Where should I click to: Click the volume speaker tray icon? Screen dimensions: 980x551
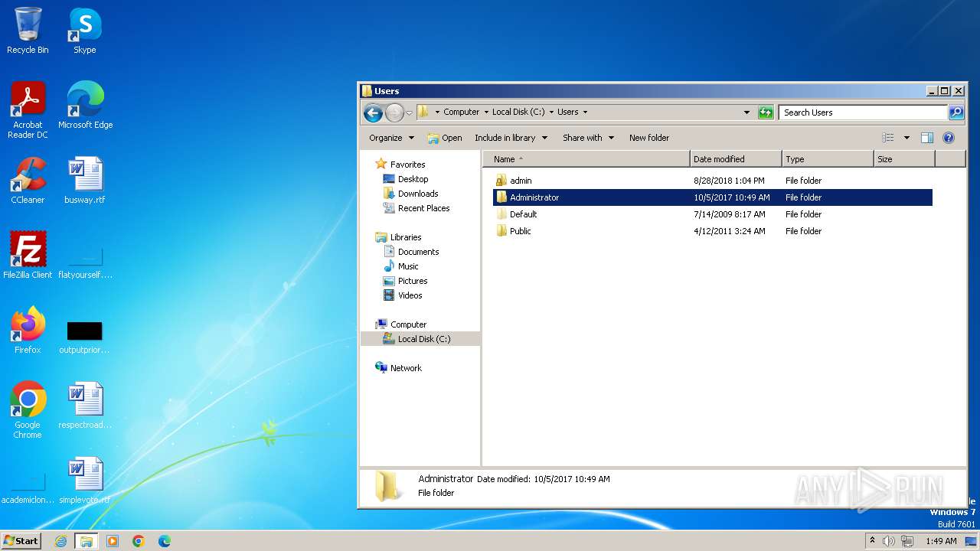(x=889, y=541)
